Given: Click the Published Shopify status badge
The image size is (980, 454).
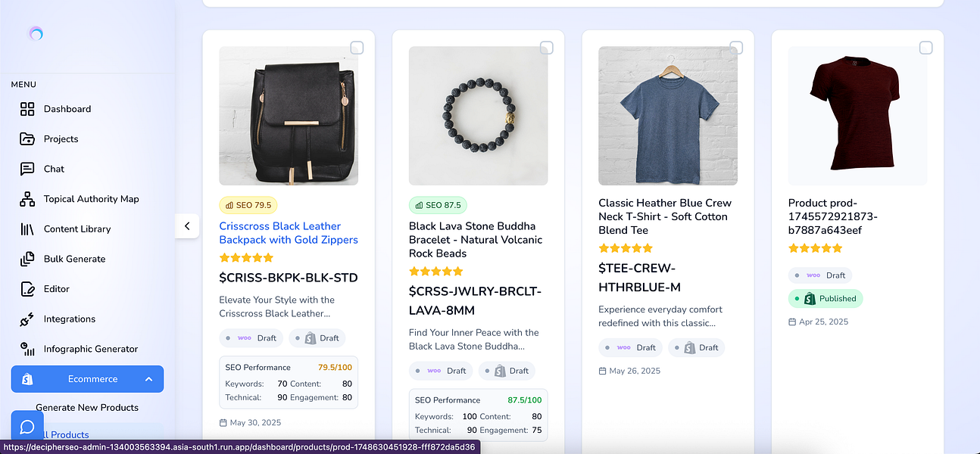Looking at the screenshot, I should tap(826, 298).
